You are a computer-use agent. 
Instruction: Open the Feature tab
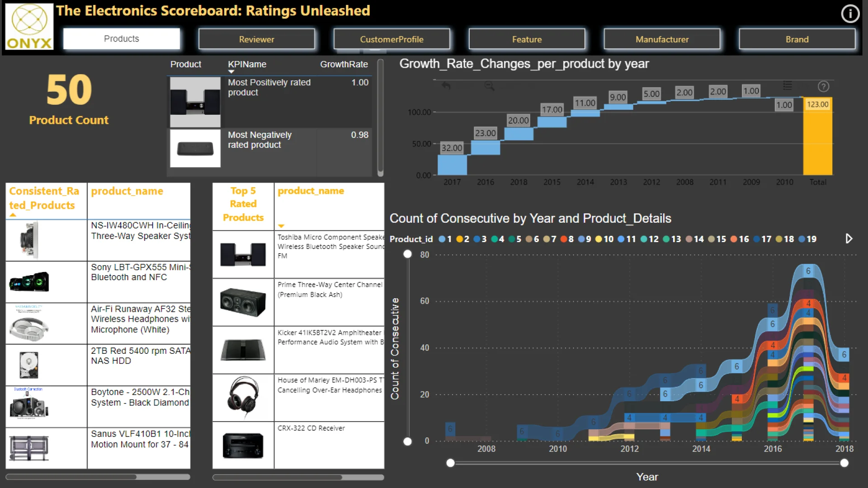[x=527, y=39]
